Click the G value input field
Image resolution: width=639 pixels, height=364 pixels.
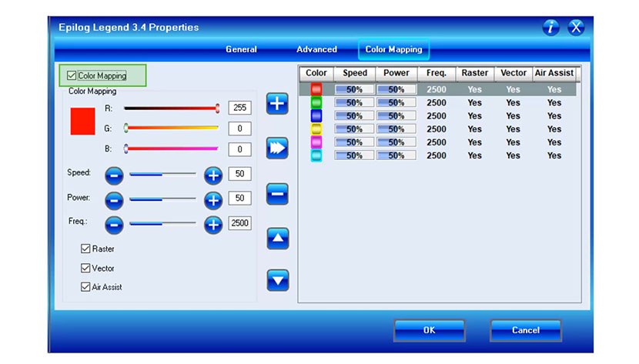point(239,129)
